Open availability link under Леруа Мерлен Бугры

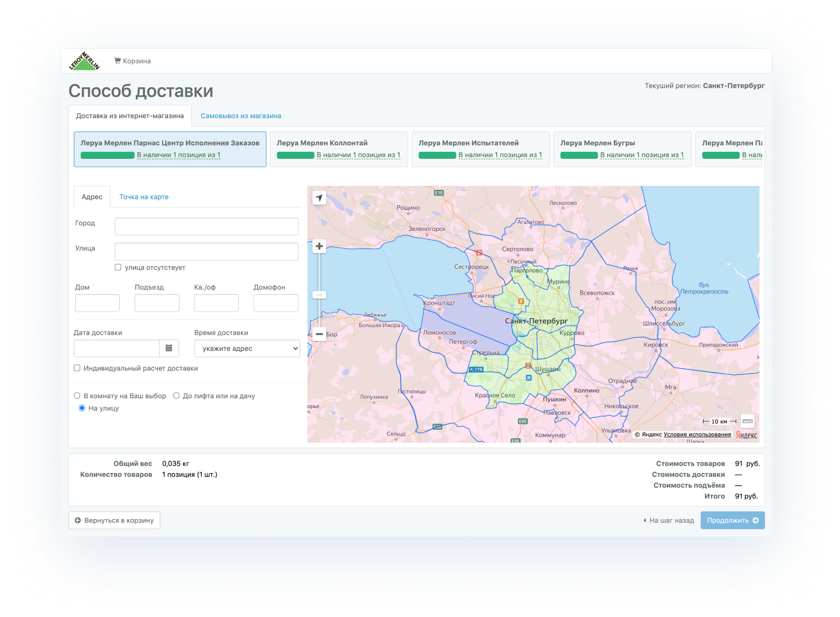pos(642,155)
